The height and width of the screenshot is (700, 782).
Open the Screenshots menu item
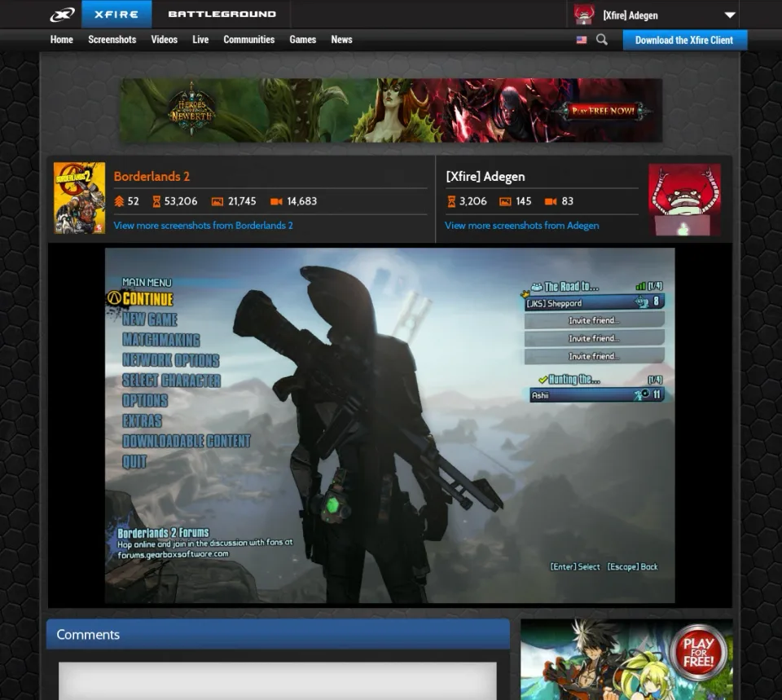pyautogui.click(x=112, y=39)
